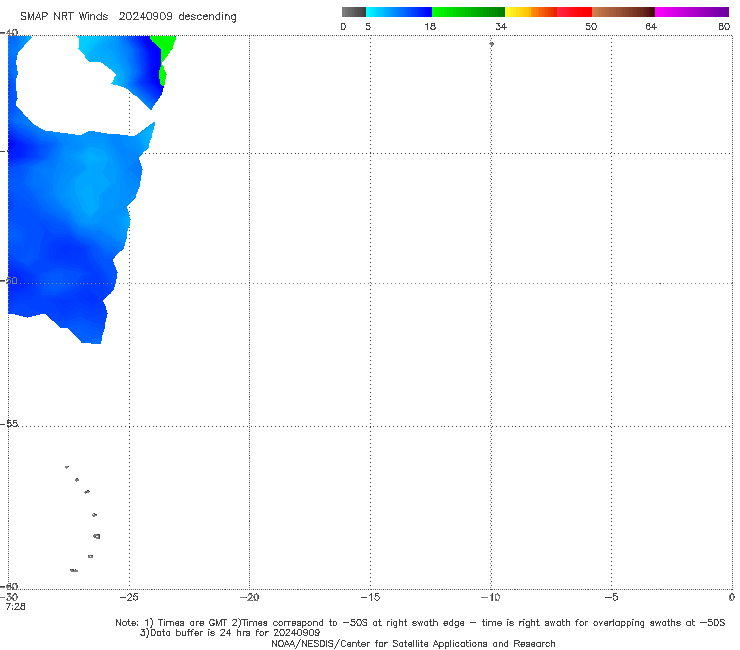Image resolution: width=740 pixels, height=650 pixels.
Task: Click the -55 latitude axis label
Action: coord(9,424)
